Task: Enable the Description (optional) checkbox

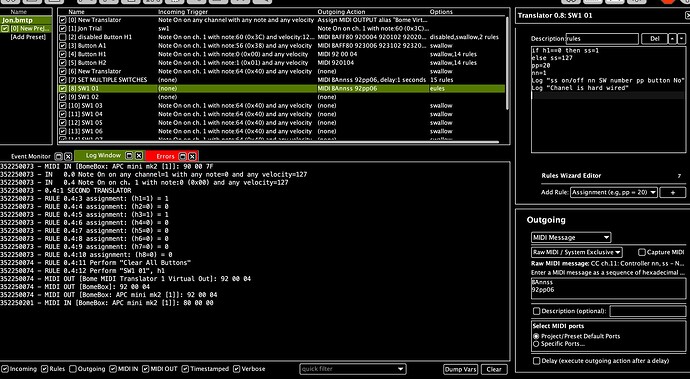Action: (x=536, y=311)
